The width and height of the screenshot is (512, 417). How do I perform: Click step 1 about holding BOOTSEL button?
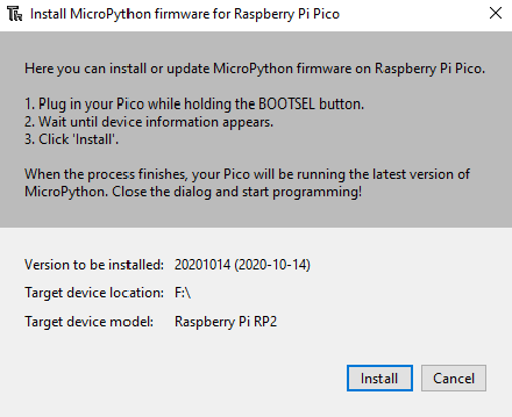point(194,104)
